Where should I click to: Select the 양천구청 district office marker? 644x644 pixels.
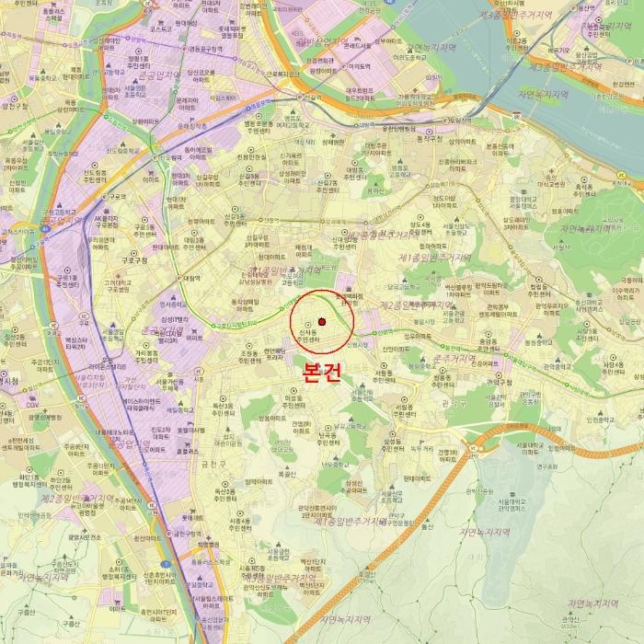coord(15,99)
